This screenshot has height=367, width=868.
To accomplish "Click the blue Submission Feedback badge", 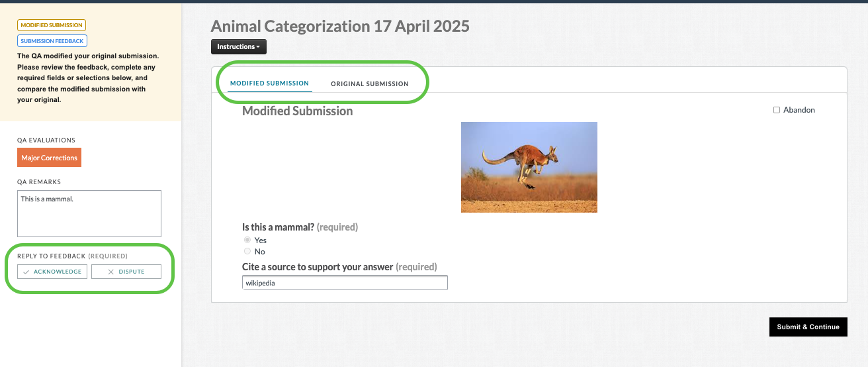I will point(52,41).
